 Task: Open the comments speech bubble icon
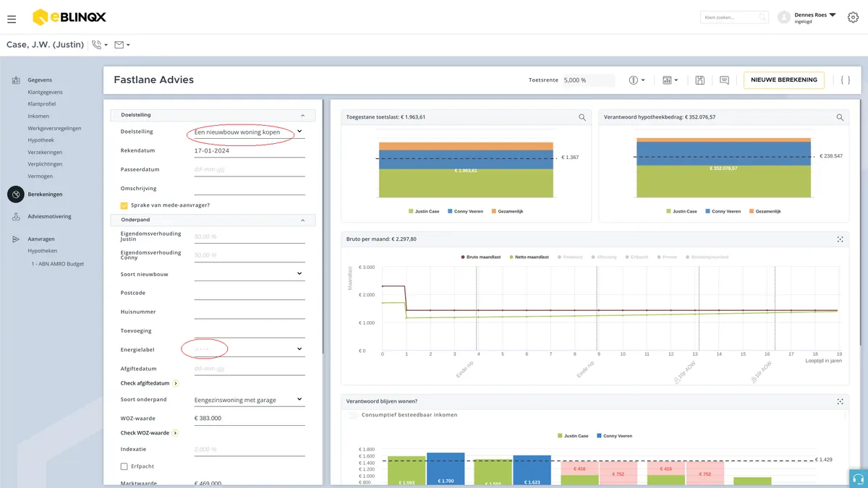pos(724,80)
